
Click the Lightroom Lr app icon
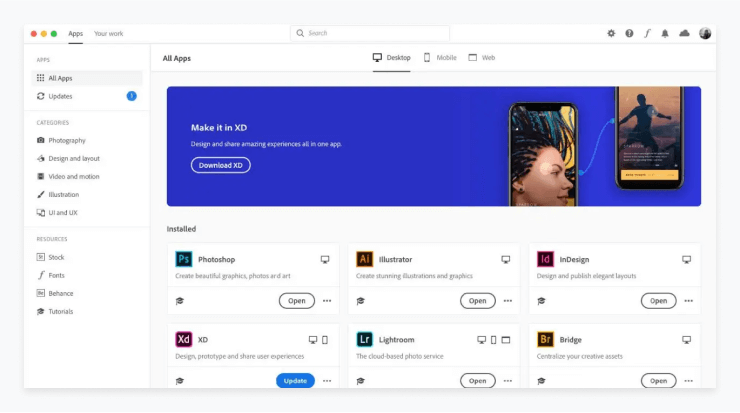[x=364, y=339]
